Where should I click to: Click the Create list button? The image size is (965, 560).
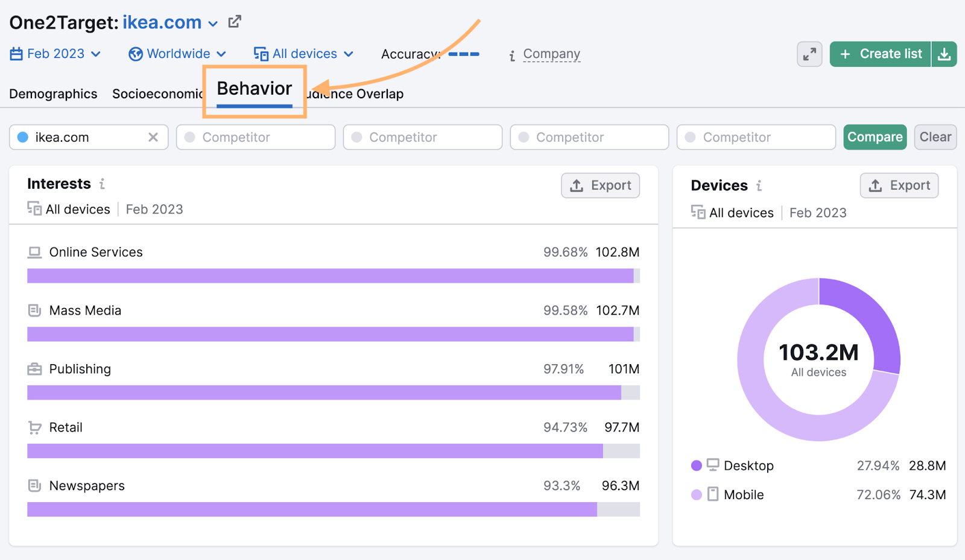[x=881, y=54]
